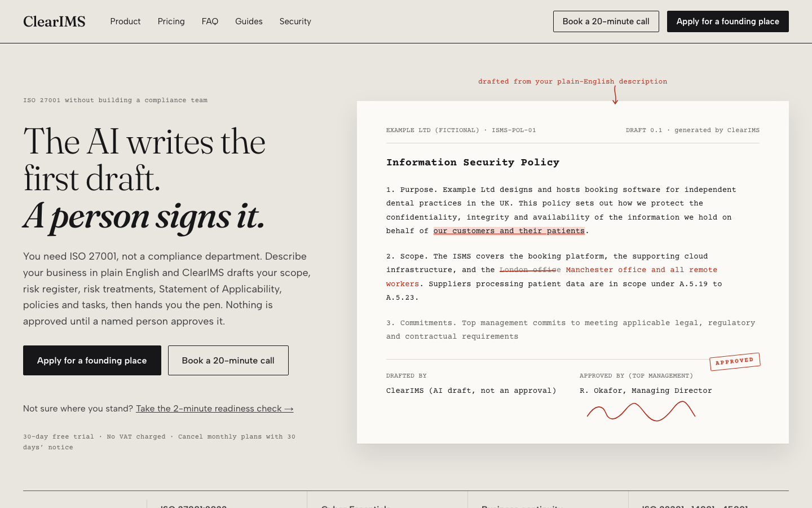Image resolution: width=812 pixels, height=508 pixels.
Task: Click 'drafted from your plain-English description' annotation
Action: pyautogui.click(x=572, y=81)
